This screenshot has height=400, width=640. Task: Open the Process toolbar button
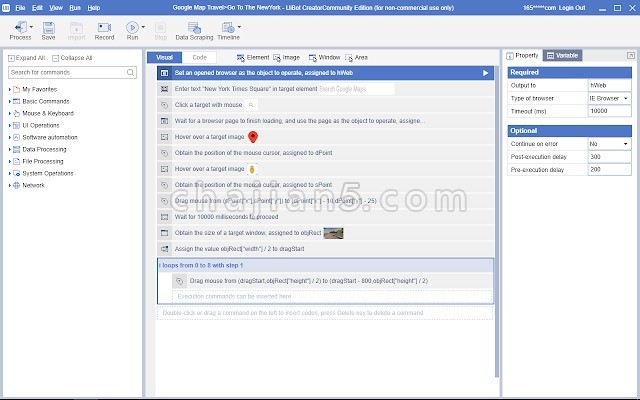click(20, 31)
